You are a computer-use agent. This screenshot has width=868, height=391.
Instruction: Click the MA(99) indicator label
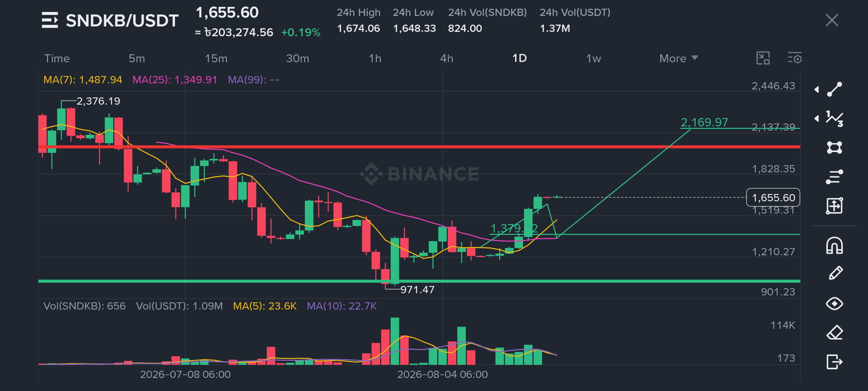point(254,80)
